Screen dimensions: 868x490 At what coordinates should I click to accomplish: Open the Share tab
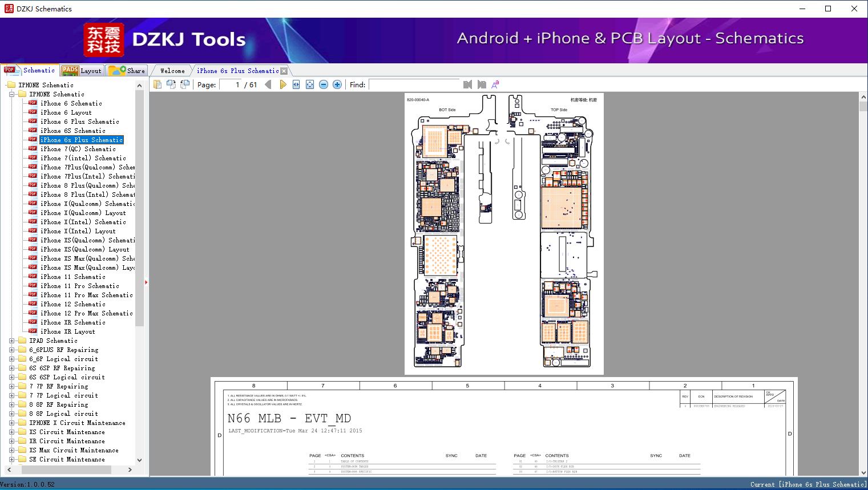pos(127,71)
